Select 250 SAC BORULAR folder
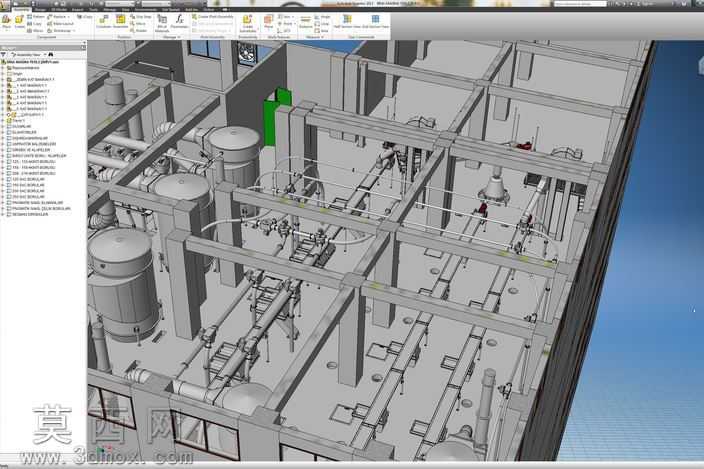704x469 pixels. [x=26, y=197]
